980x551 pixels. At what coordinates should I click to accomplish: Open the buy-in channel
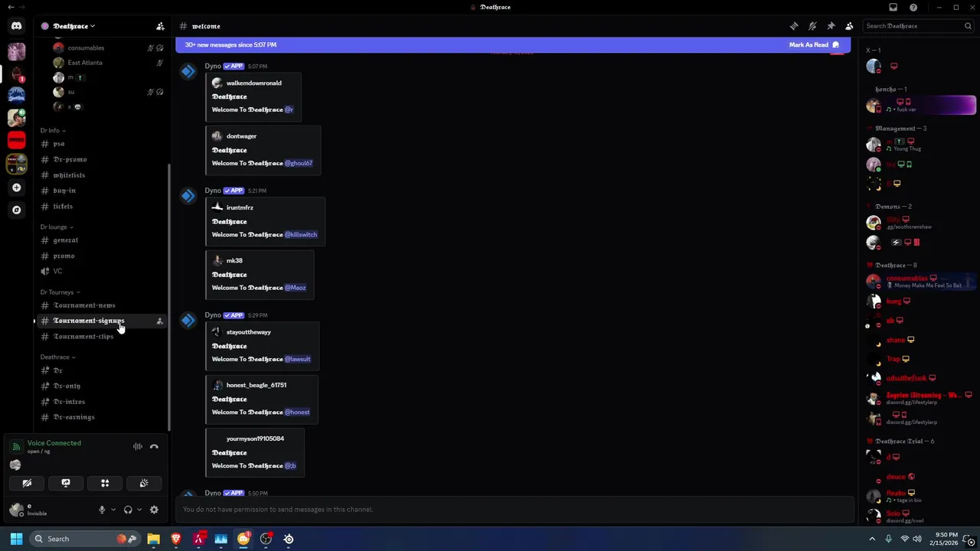click(100, 191)
